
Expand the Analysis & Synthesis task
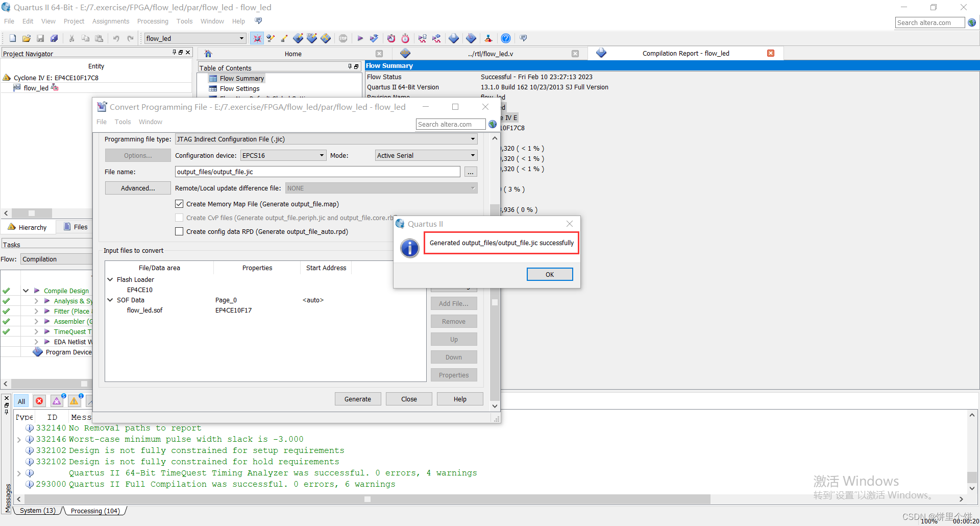click(36, 301)
